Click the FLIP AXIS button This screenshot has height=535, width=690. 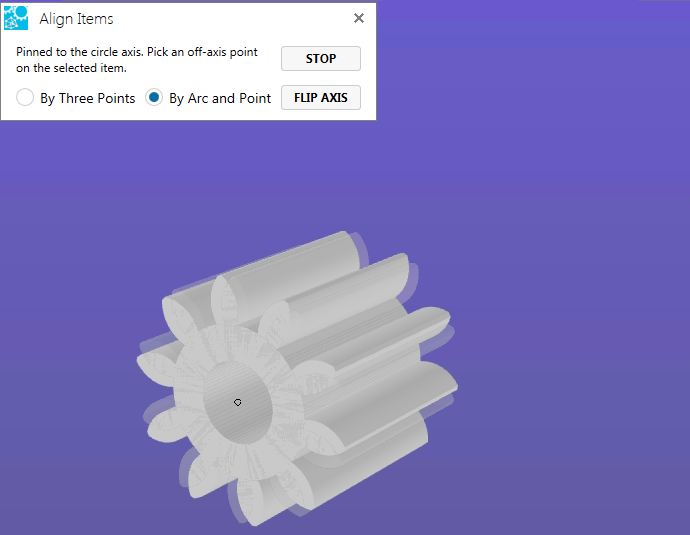point(320,98)
